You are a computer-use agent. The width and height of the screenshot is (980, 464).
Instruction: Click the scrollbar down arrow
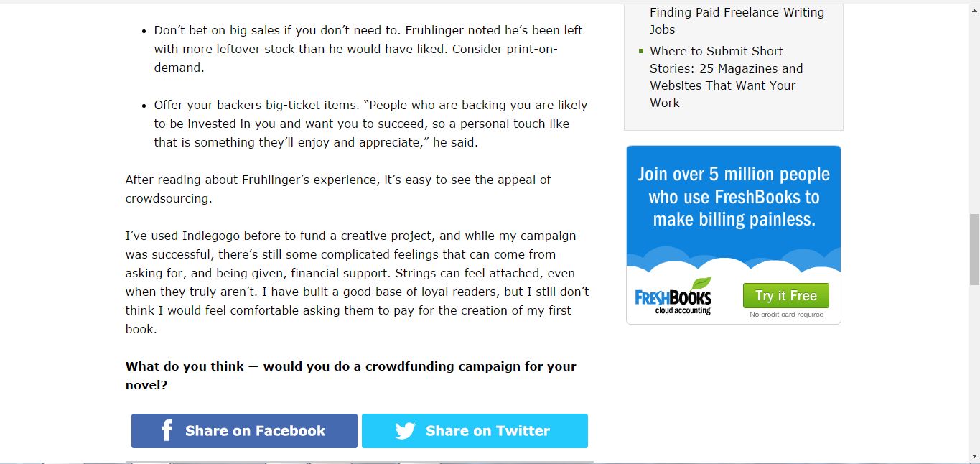974,456
